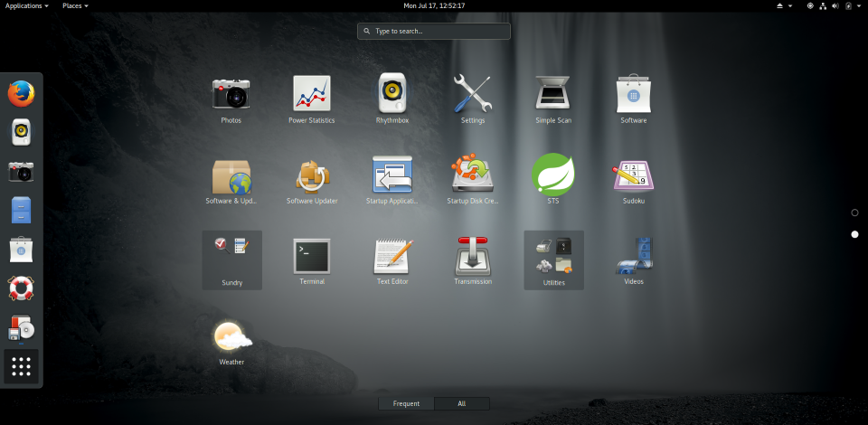Image resolution: width=868 pixels, height=425 pixels.
Task: Launch Software Updater
Action: (x=312, y=181)
